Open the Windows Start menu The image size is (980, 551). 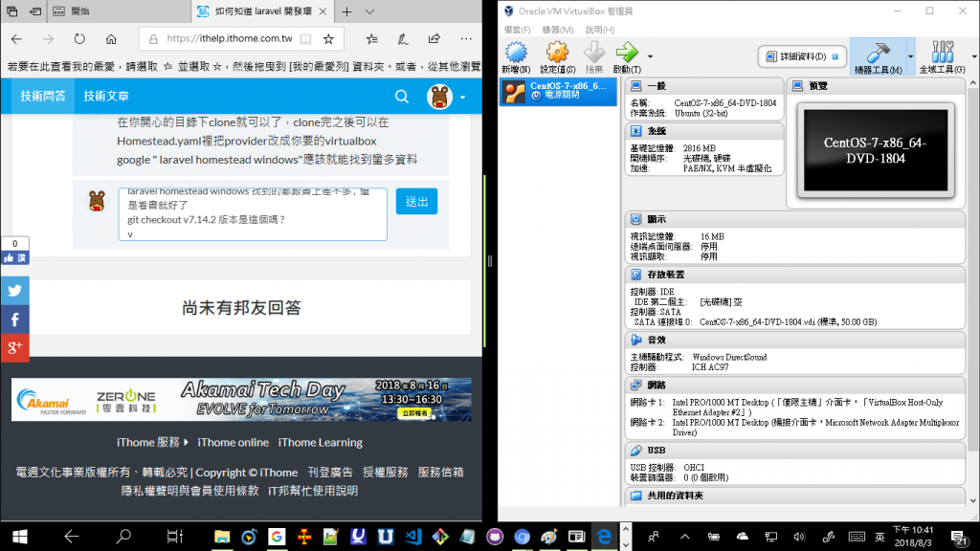tap(20, 537)
